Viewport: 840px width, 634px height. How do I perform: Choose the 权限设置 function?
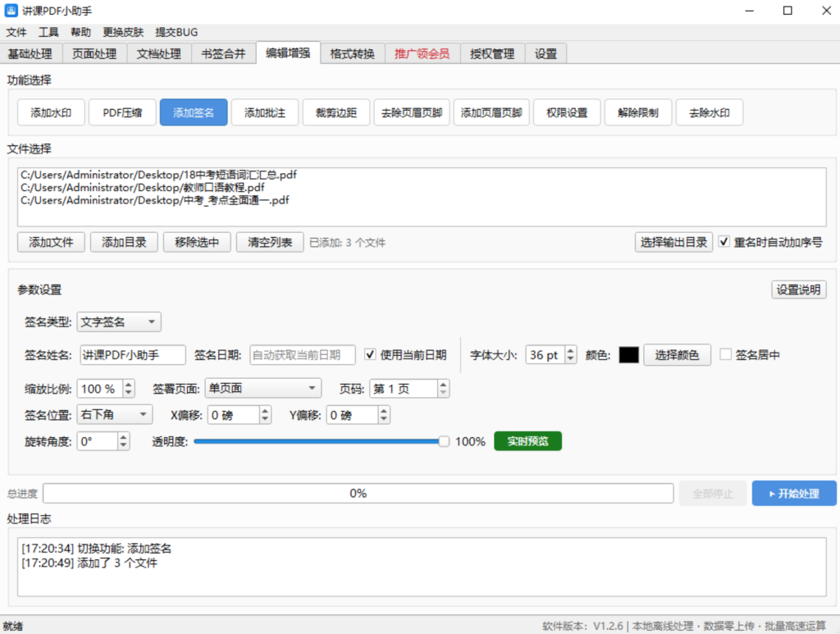(x=567, y=112)
